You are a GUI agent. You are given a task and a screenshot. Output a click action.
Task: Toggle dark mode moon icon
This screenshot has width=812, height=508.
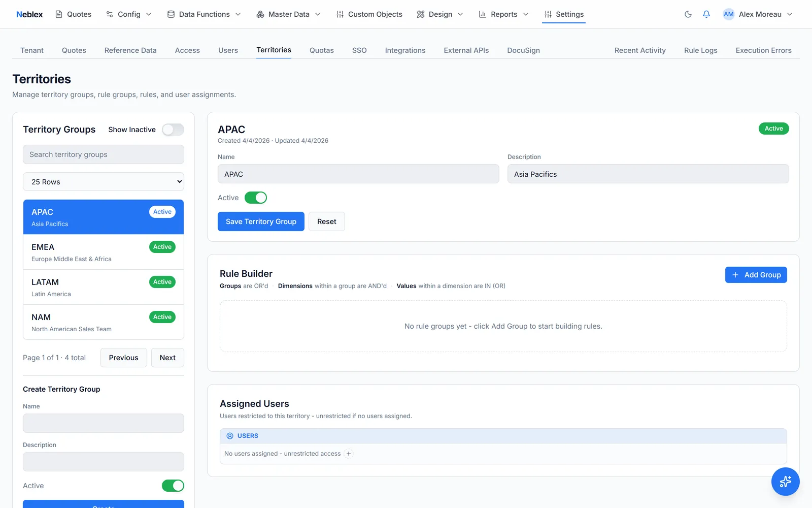pos(688,14)
